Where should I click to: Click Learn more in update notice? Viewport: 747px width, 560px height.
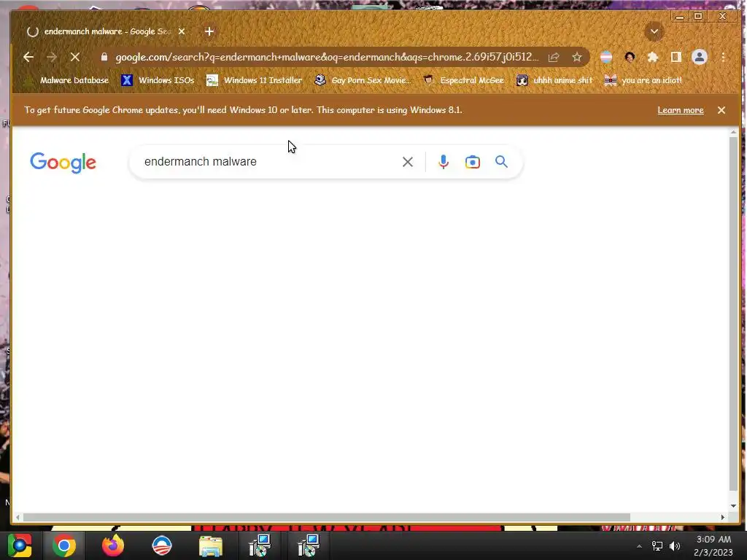(x=681, y=110)
